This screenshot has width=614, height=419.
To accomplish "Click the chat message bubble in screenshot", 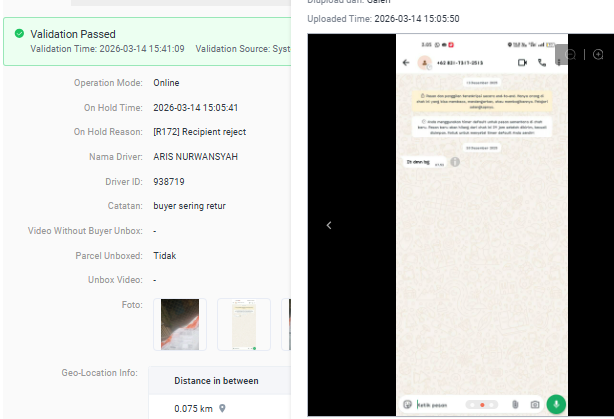I will [x=425, y=162].
